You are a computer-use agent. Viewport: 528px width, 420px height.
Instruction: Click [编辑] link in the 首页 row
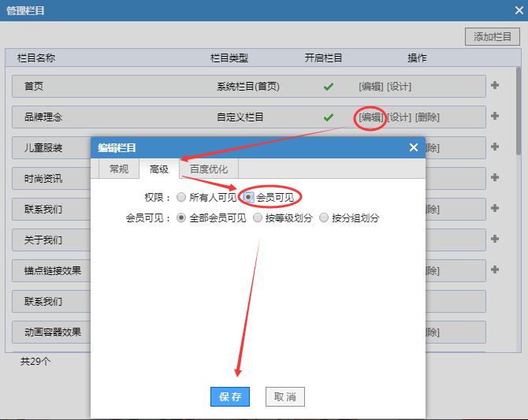tap(370, 87)
